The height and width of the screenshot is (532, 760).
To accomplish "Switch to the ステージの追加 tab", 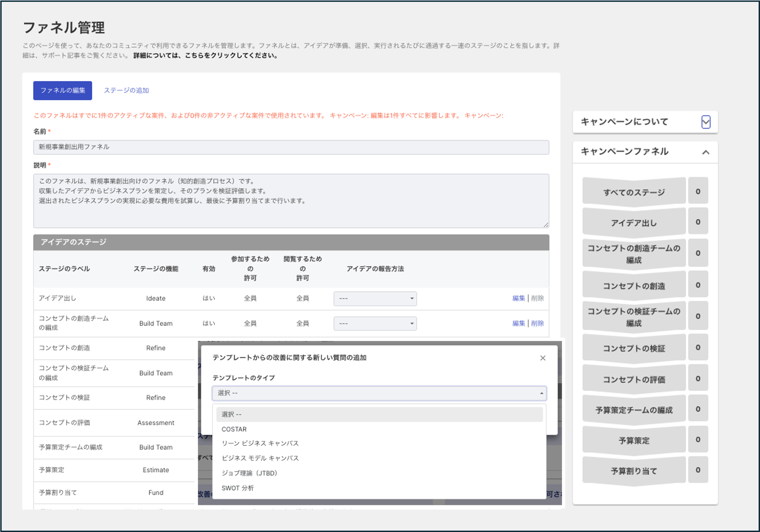I will pyautogui.click(x=126, y=90).
